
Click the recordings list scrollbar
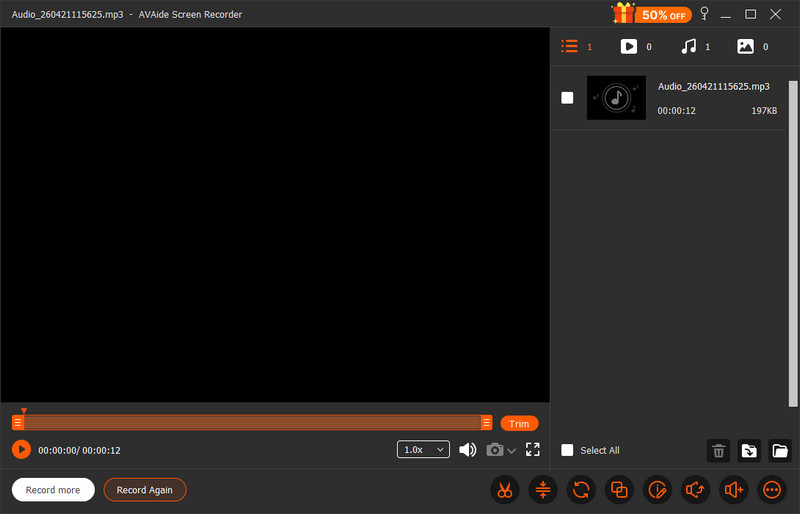click(793, 243)
